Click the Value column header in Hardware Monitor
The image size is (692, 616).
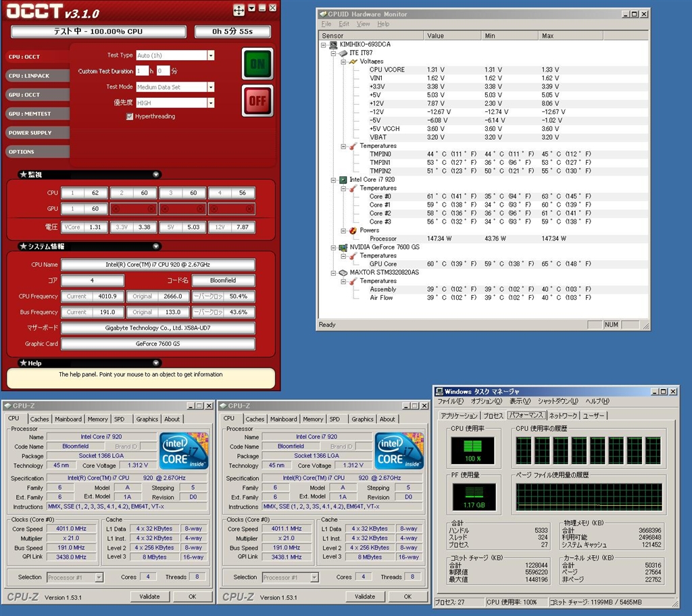452,36
